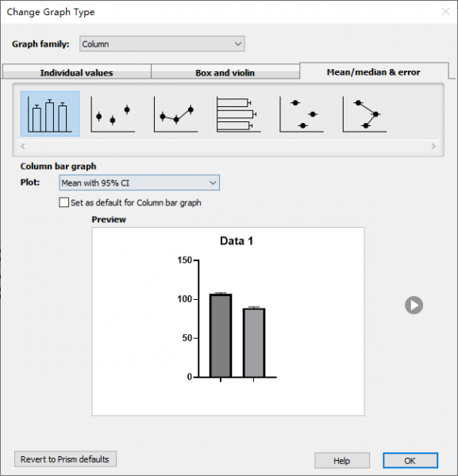Select the horizontal connected points graph icon
458x476 pixels.
point(364,113)
